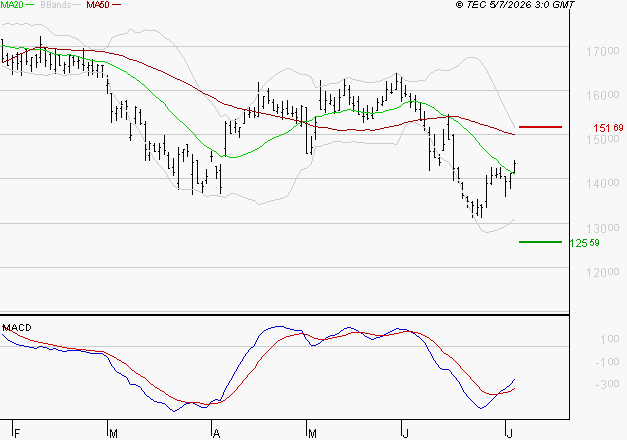Click the first M March axis marker

click(114, 434)
